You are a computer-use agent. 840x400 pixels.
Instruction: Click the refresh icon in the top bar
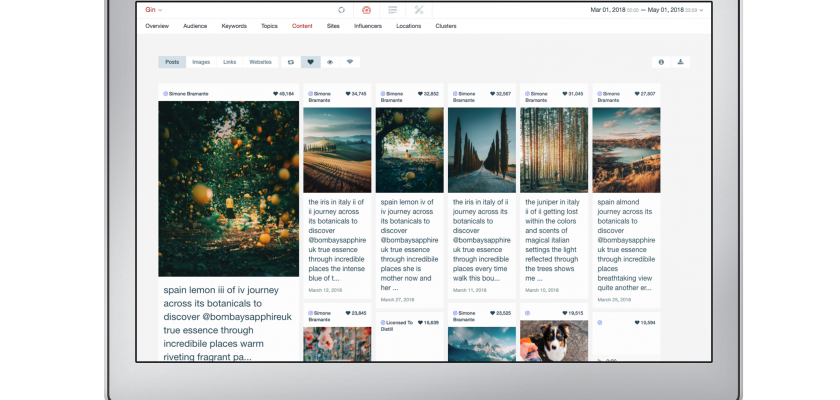coord(341,9)
